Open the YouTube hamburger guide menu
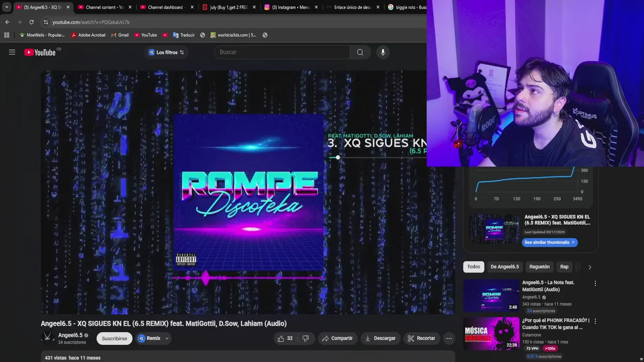The image size is (644, 362). [x=12, y=52]
